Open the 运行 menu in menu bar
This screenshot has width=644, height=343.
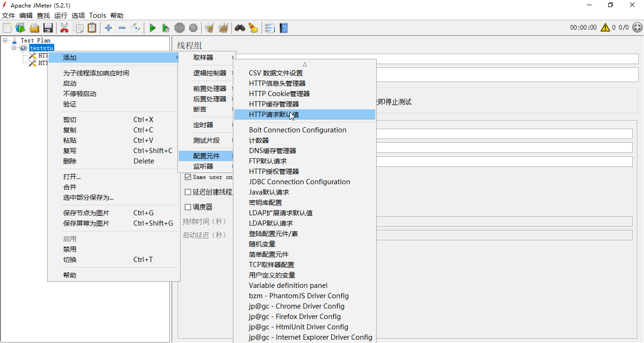click(61, 16)
